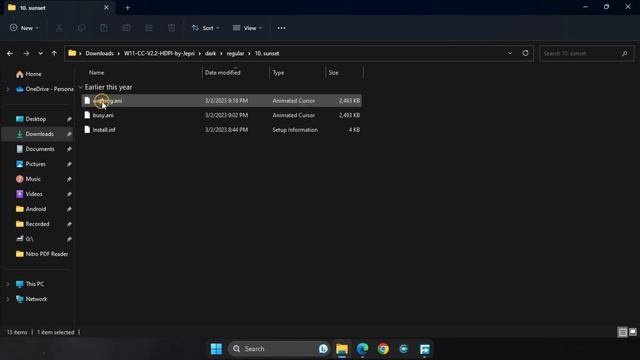Click the Search 10. sunset field
The height and width of the screenshot is (360, 640).
[586, 53]
